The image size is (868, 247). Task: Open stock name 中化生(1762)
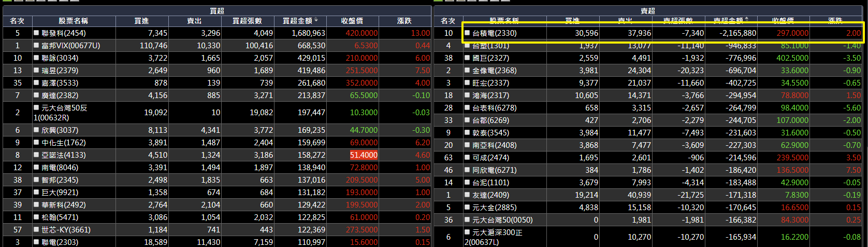coord(63,143)
